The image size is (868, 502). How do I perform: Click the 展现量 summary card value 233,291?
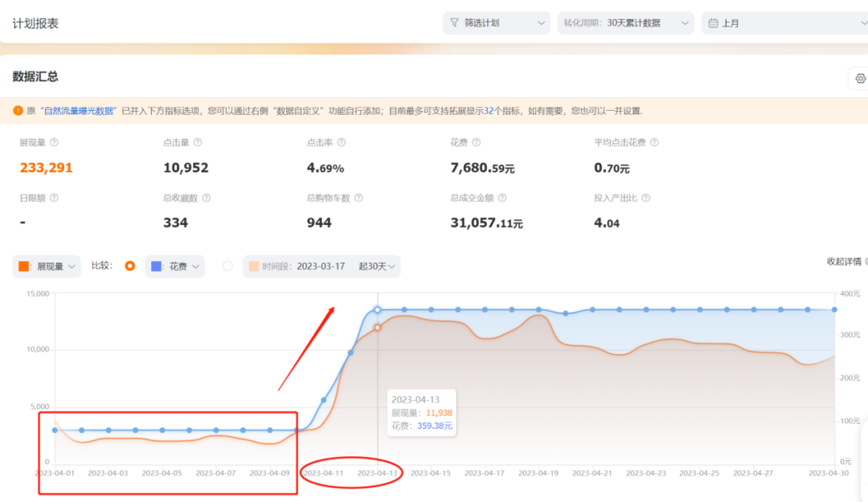46,168
